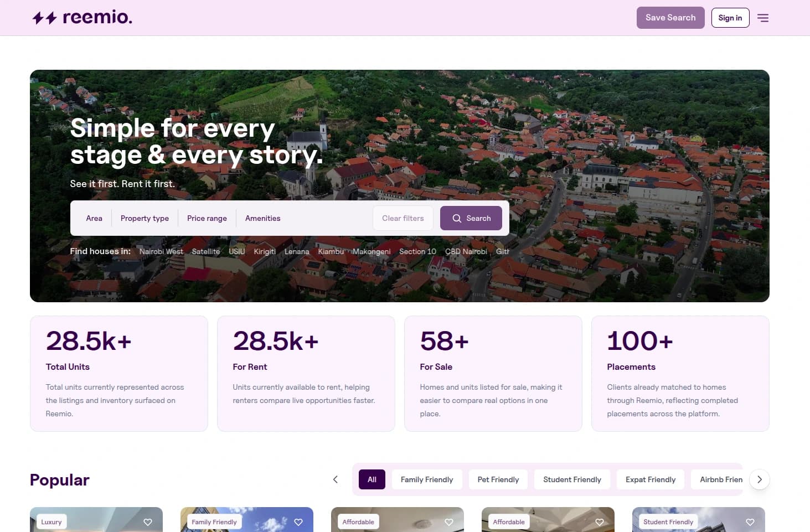Switch to the Pet Friendly tab
Viewport: 810px width, 532px height.
click(498, 479)
